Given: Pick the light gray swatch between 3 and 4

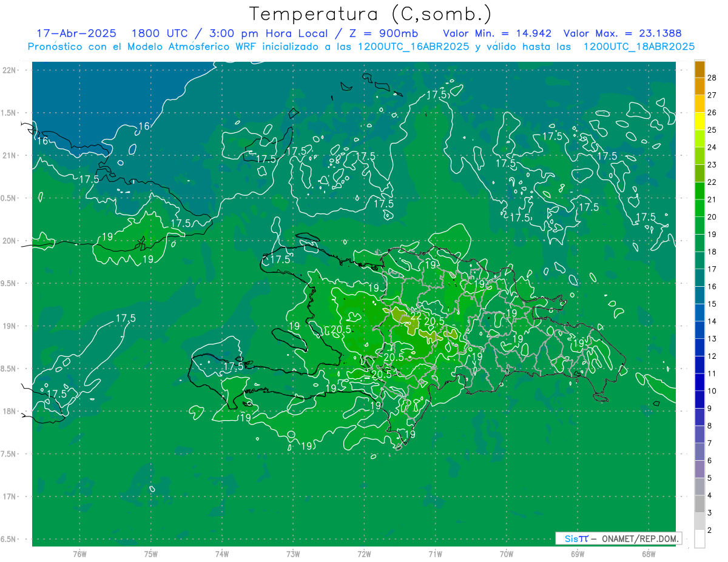Looking at the screenshot, I should [x=699, y=504].
